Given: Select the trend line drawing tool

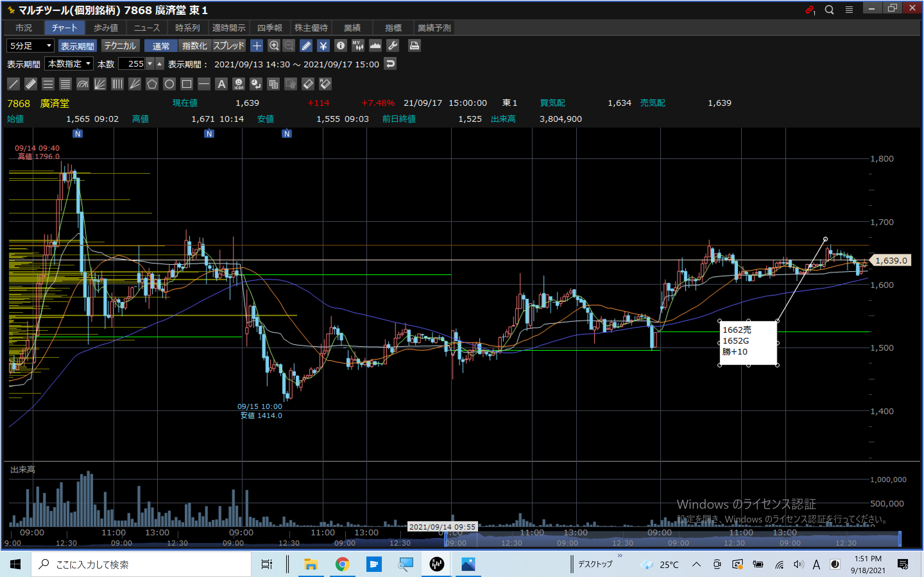Looking at the screenshot, I should 13,84.
